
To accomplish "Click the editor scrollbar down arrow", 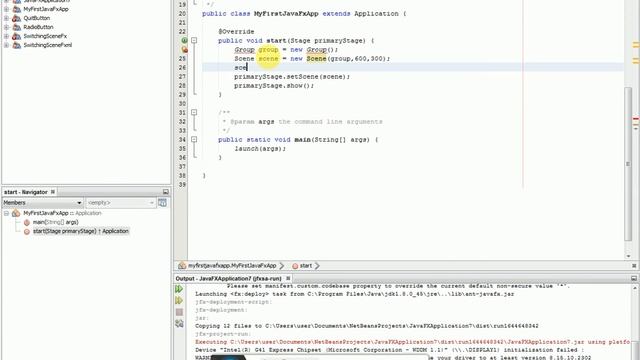I will tap(628, 256).
